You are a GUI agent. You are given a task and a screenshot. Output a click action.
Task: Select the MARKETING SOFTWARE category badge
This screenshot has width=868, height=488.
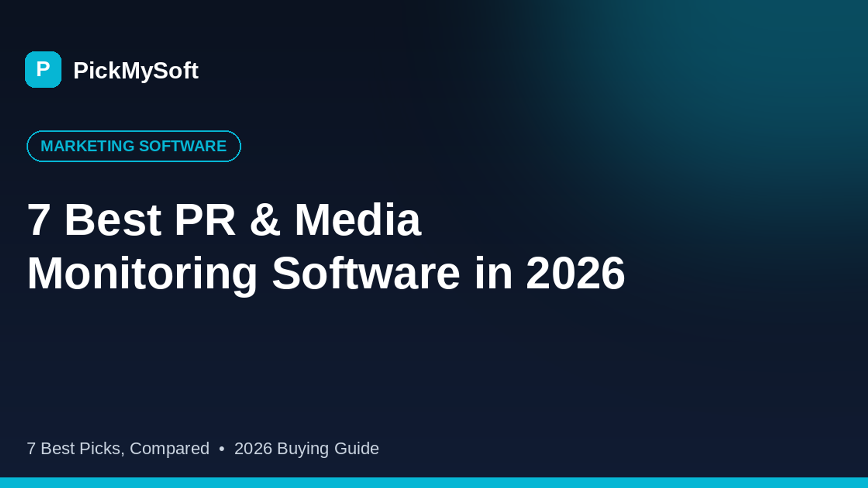(x=134, y=146)
